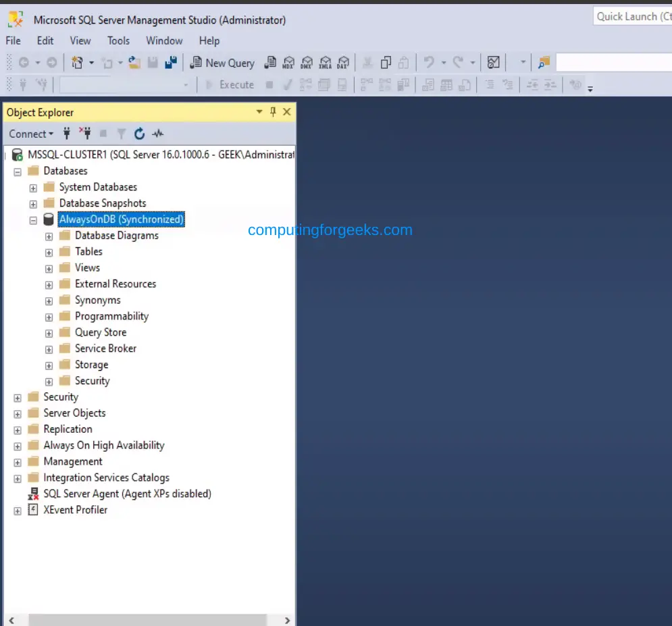Expand the Views folder
The width and height of the screenshot is (672, 626).
(x=49, y=269)
